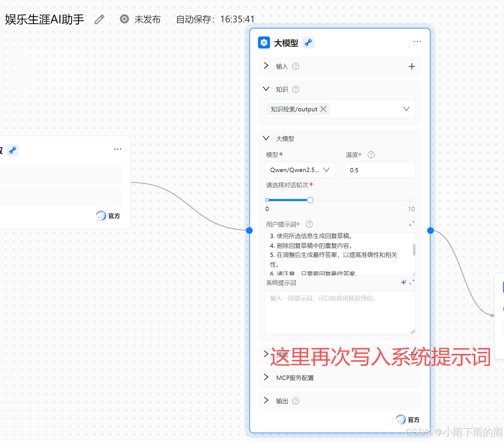Expand the 输出 section
This screenshot has height=441, width=504.
[266, 401]
